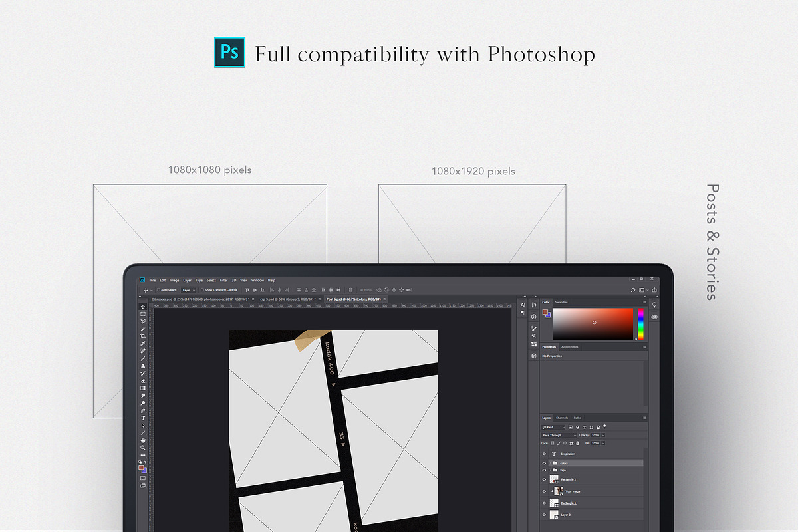The image size is (798, 532).
Task: Select the Zoom tool in the toolbox
Action: point(143,448)
